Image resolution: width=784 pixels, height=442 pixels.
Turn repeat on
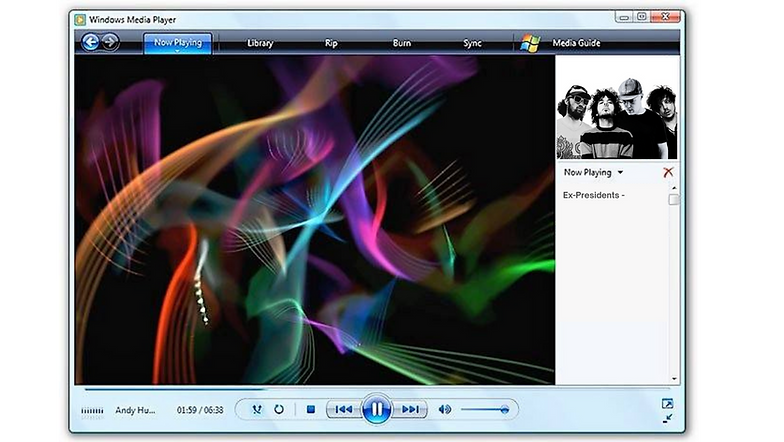279,410
